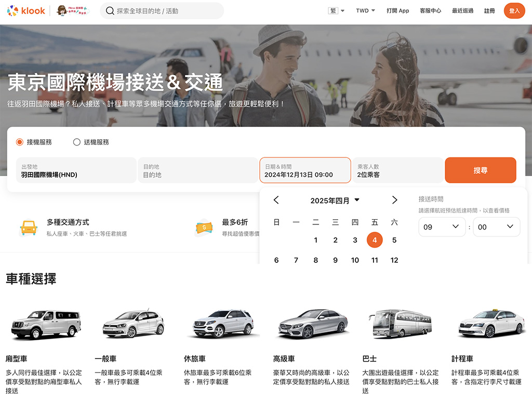Viewport: 532px width, 399px height.
Task: Select date 3 in calendar
Action: (355, 240)
